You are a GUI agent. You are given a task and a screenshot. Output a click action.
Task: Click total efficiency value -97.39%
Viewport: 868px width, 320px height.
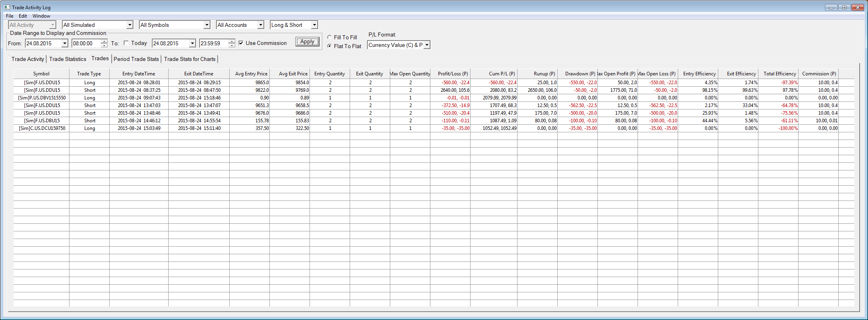pyautogui.click(x=778, y=83)
